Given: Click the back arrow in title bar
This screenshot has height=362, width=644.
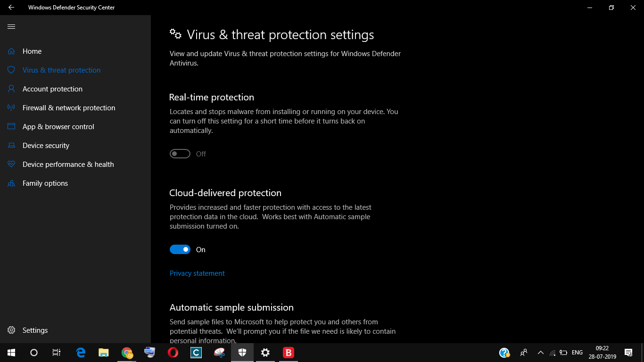Looking at the screenshot, I should point(11,8).
